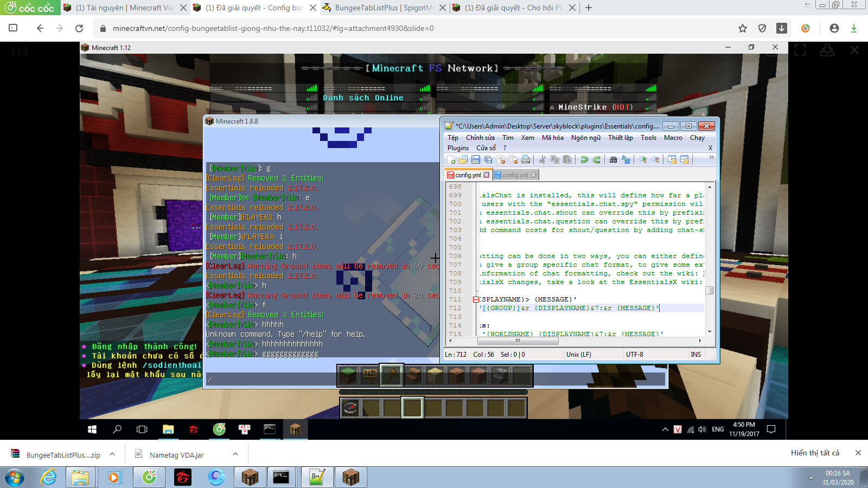
Task: Open the Tệp menu in Notepad++
Action: point(453,138)
